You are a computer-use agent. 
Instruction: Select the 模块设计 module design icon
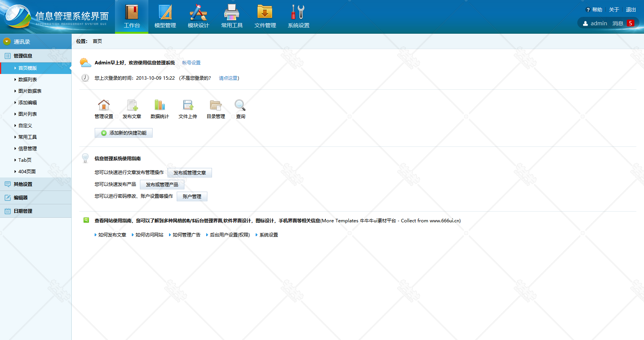[x=198, y=13]
